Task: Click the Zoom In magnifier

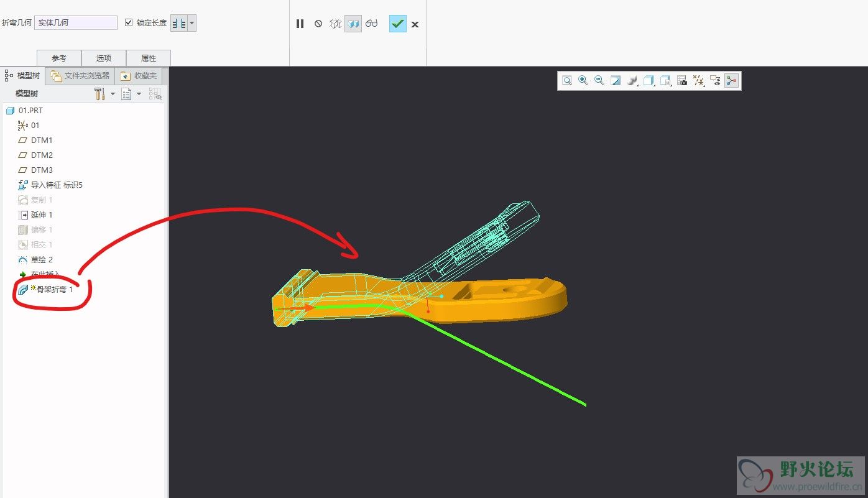Action: tap(583, 80)
